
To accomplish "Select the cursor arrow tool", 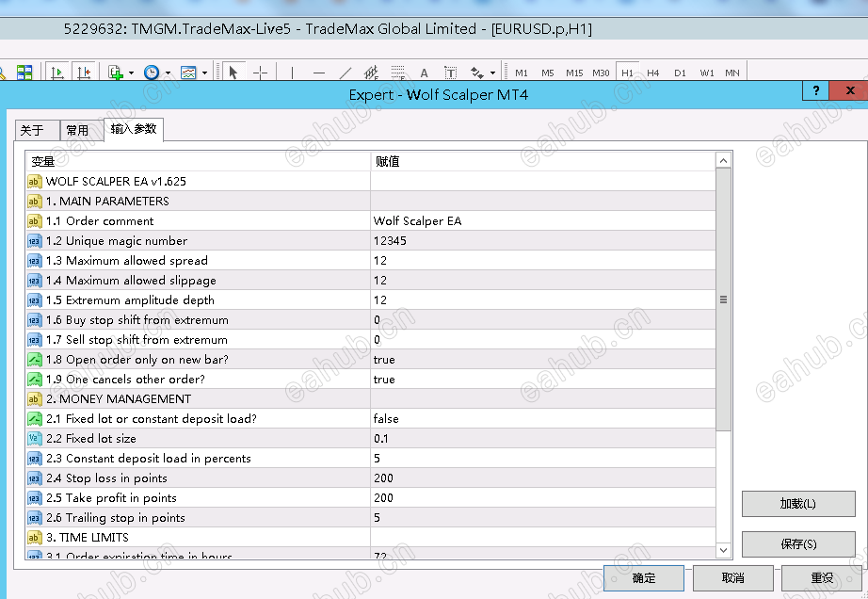I will (233, 73).
